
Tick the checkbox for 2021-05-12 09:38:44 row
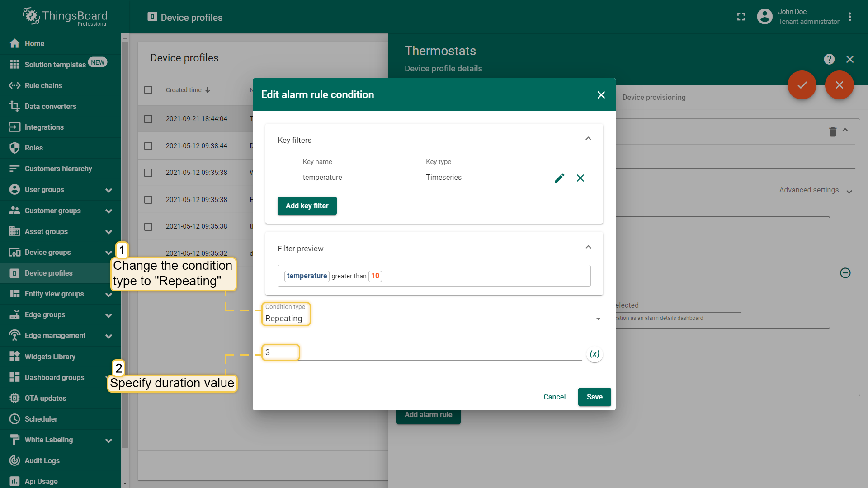pyautogui.click(x=148, y=146)
